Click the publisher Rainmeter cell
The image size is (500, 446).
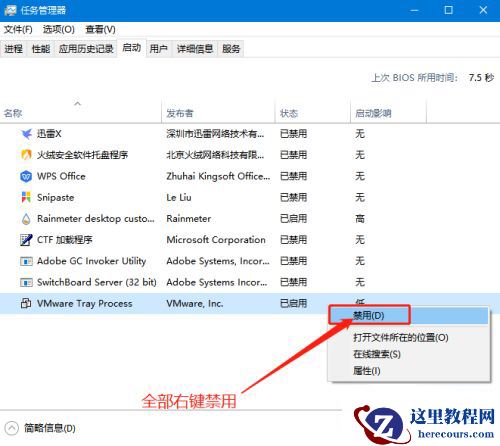pyautogui.click(x=189, y=219)
